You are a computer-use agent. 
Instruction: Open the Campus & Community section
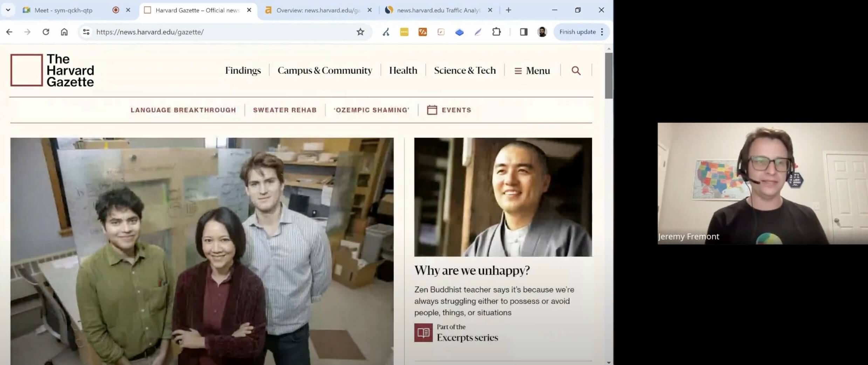point(325,70)
